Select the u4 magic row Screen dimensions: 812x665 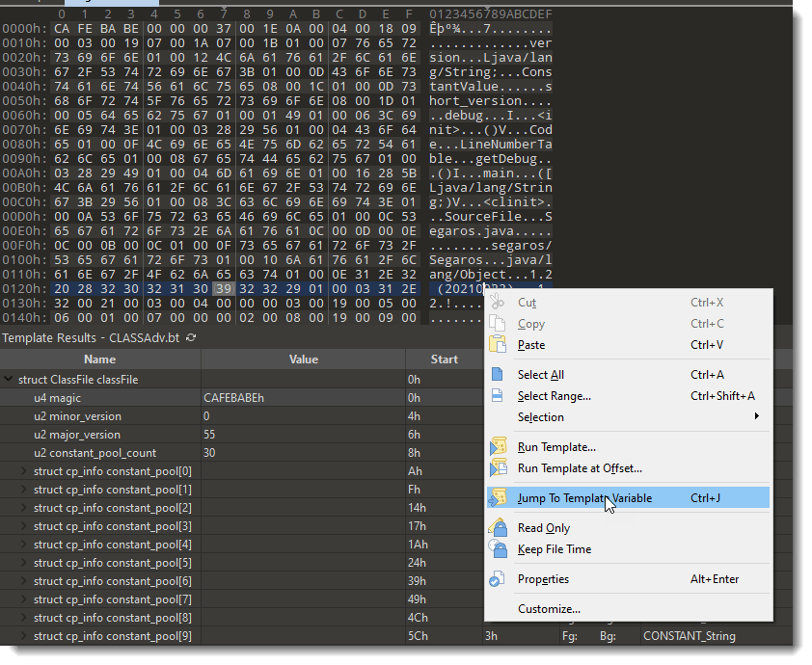coord(241,397)
